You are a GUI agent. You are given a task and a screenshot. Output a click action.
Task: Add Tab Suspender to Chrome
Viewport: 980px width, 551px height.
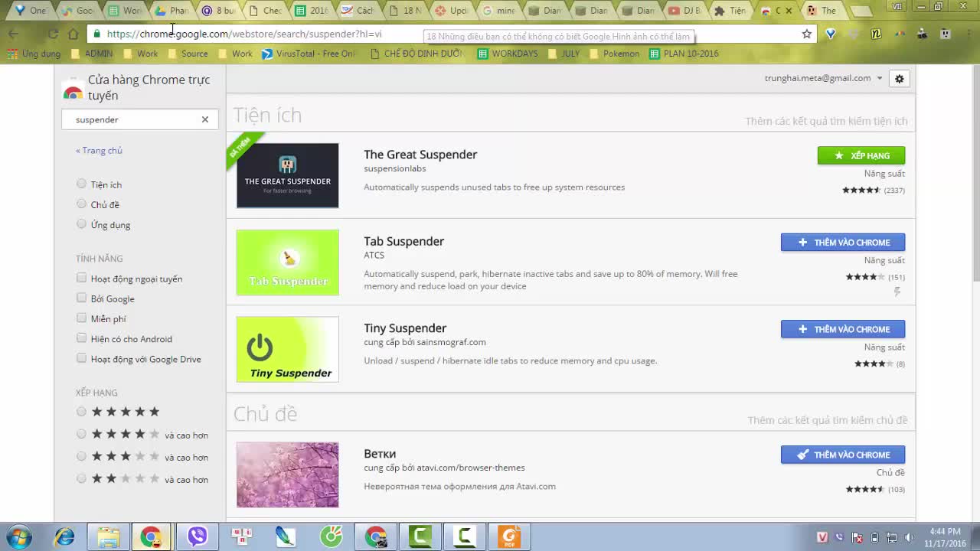click(843, 243)
